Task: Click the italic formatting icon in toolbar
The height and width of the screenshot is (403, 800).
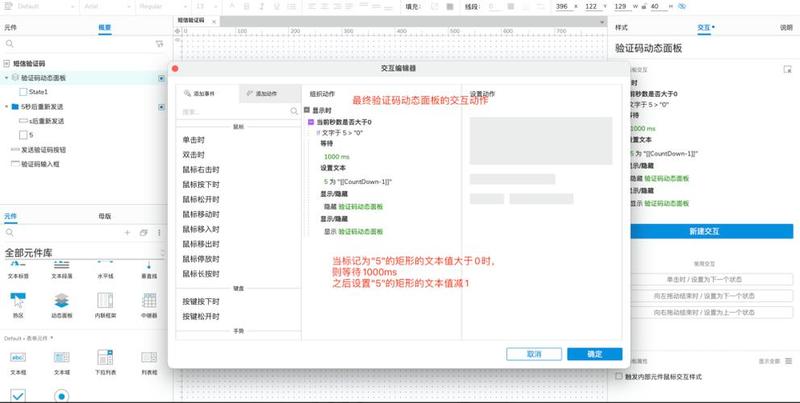Action: (262, 7)
